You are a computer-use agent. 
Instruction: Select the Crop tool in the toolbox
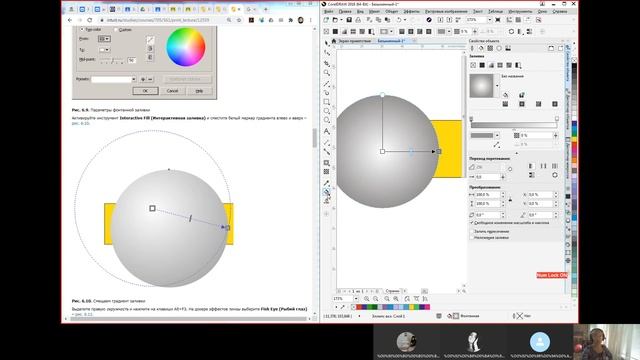(327, 63)
